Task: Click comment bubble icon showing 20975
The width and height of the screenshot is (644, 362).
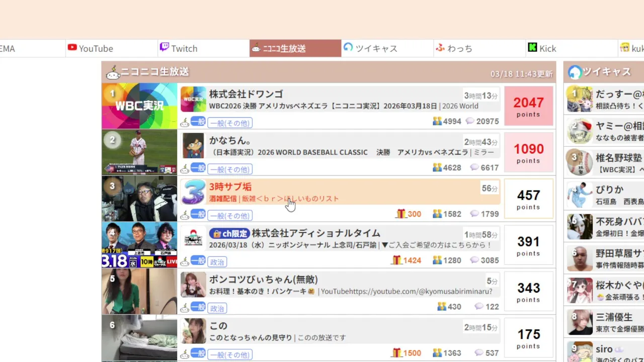Action: click(470, 121)
